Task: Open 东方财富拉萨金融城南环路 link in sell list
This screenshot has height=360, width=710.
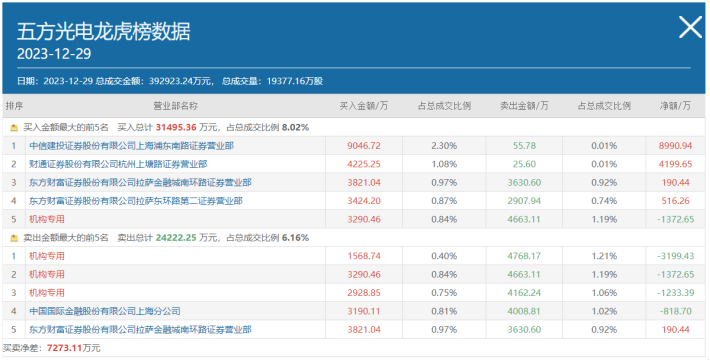Action: [140, 329]
